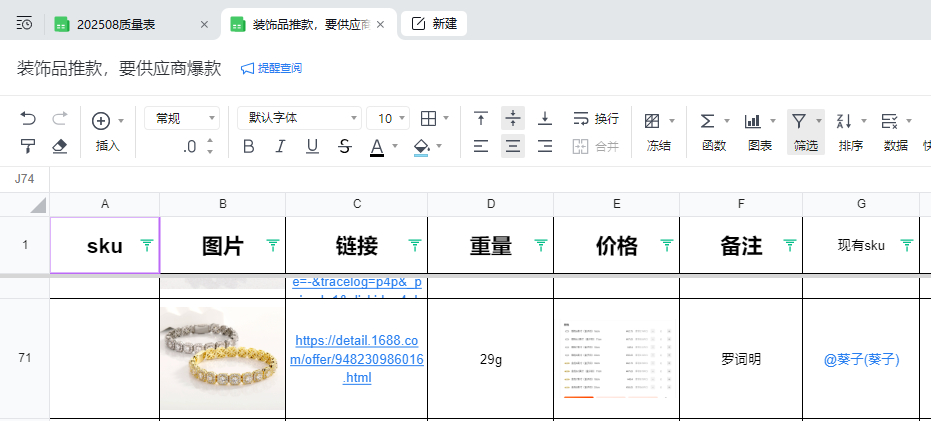The width and height of the screenshot is (931, 421).
Task: Open the font size dropdown showing 10
Action: 387,118
